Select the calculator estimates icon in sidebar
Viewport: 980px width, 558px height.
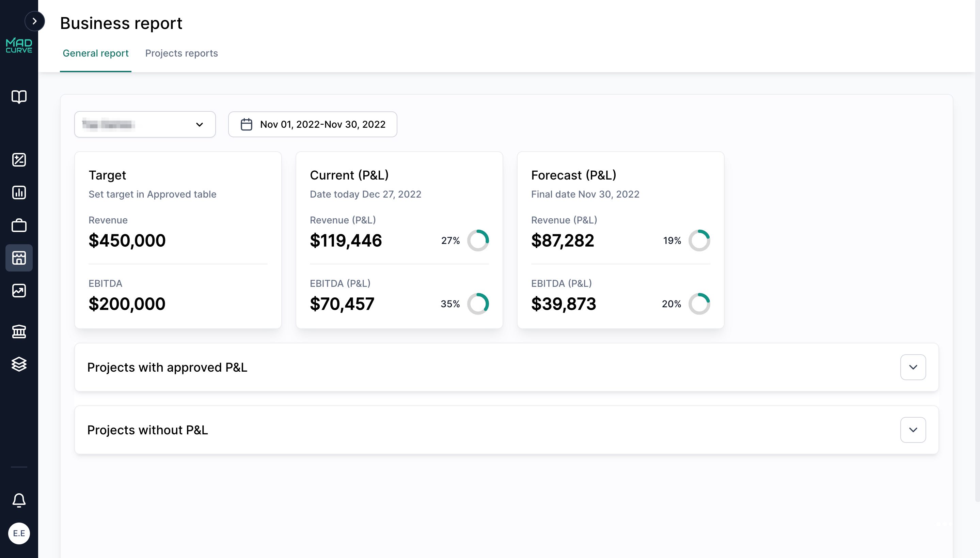point(19,160)
